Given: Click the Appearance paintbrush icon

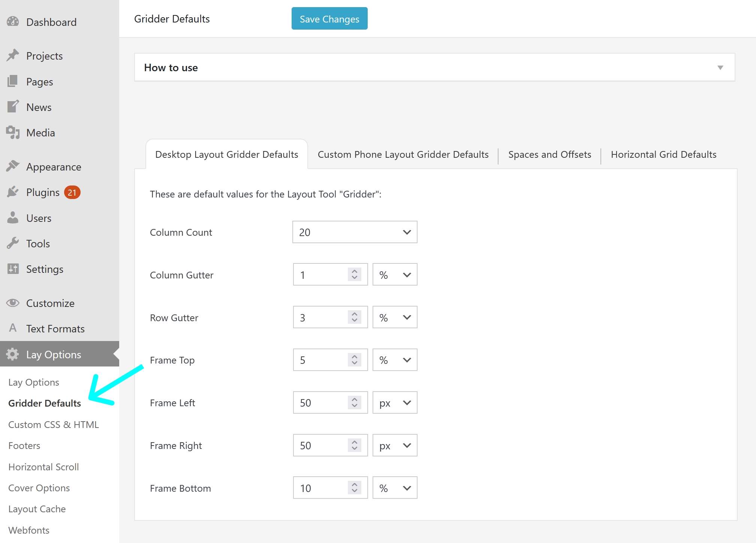Looking at the screenshot, I should click(13, 166).
